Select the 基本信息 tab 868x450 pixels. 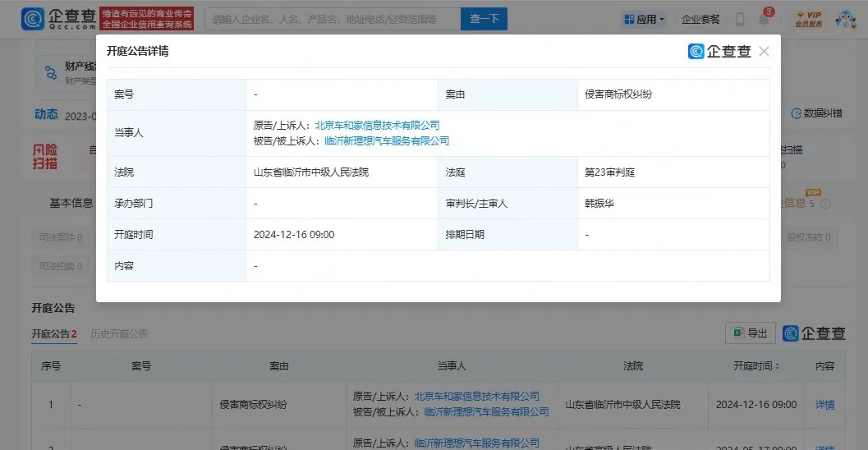tap(71, 203)
